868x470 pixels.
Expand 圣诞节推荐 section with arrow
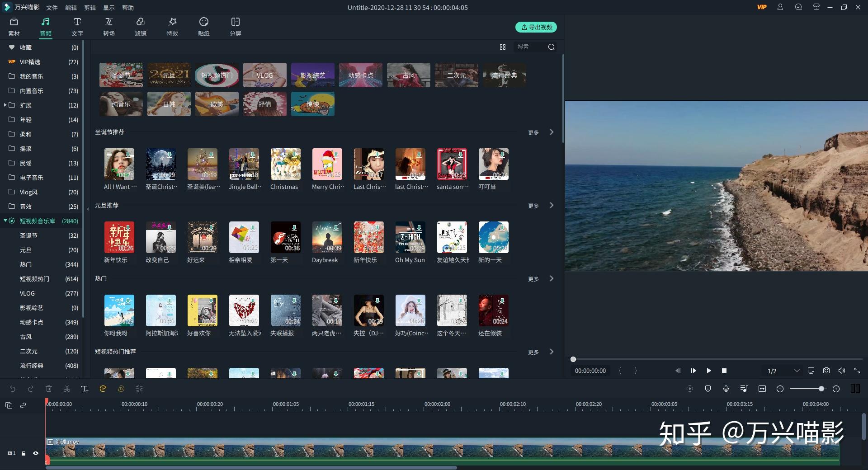(551, 132)
